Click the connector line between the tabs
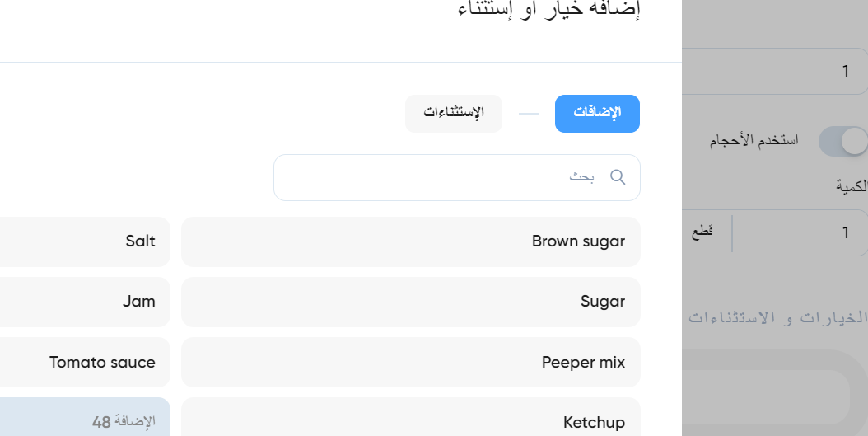 coord(529,114)
